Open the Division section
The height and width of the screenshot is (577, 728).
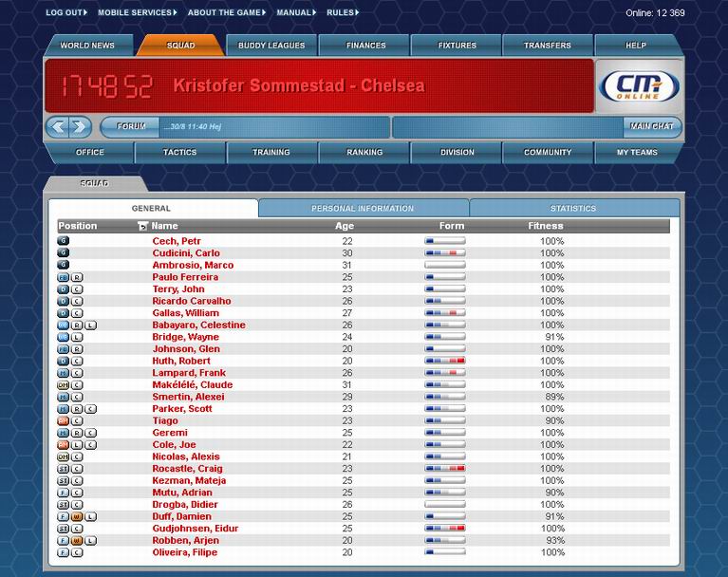457,152
